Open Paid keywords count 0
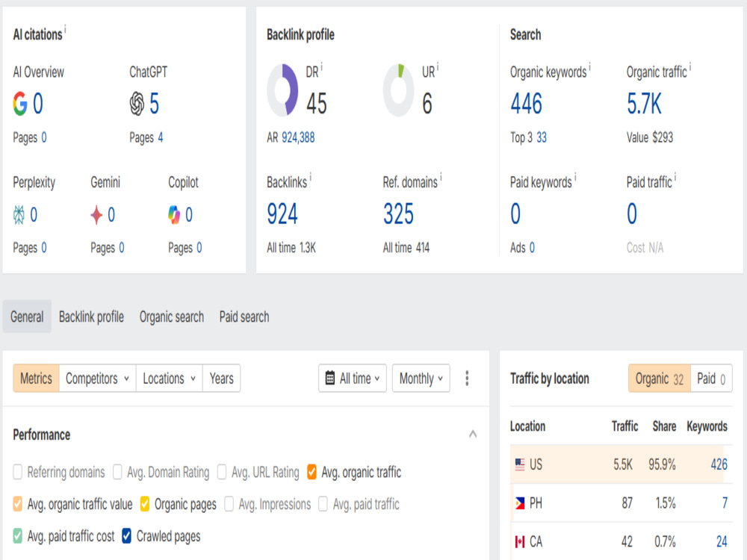747x560 pixels. pos(515,214)
